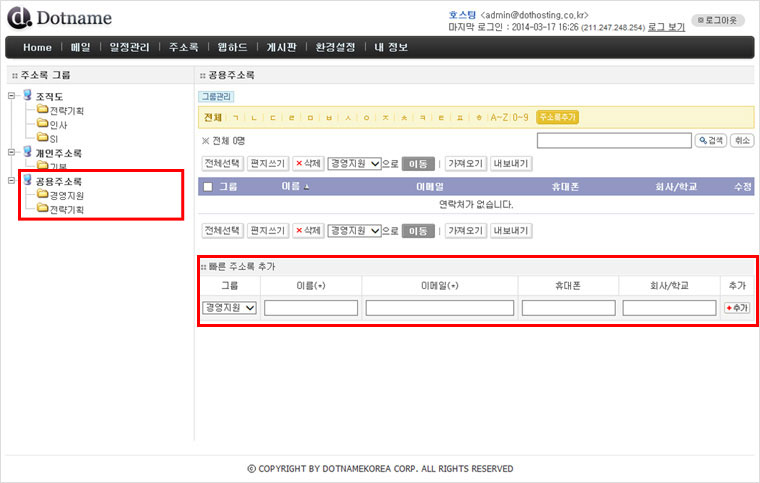The width and height of the screenshot is (760, 483).
Task: Click the Dotname logo icon
Action: pyautogui.click(x=19, y=18)
